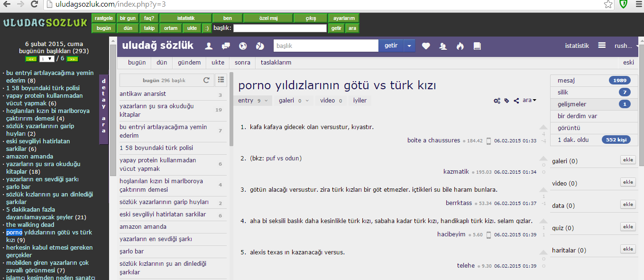Viewport: 644px width, 280px height.
Task: Share the topic using share icon
Action: tap(516, 101)
